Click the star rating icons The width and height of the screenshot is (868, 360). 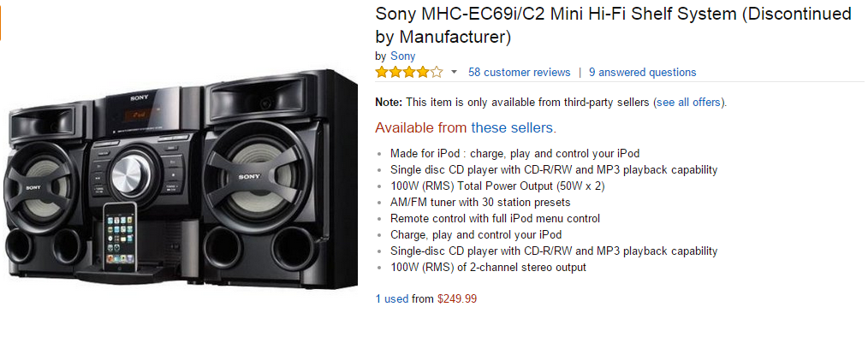pyautogui.click(x=408, y=72)
